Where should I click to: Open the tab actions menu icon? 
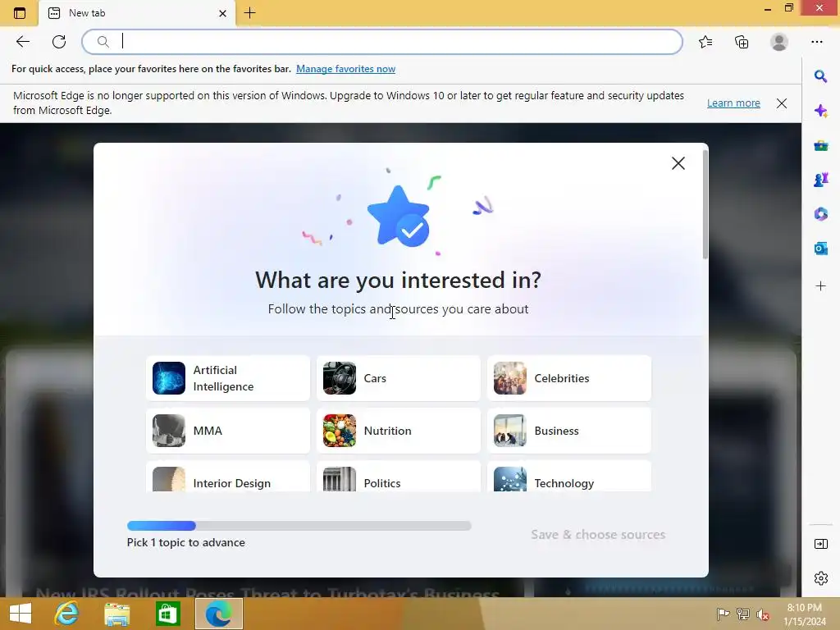(x=20, y=13)
